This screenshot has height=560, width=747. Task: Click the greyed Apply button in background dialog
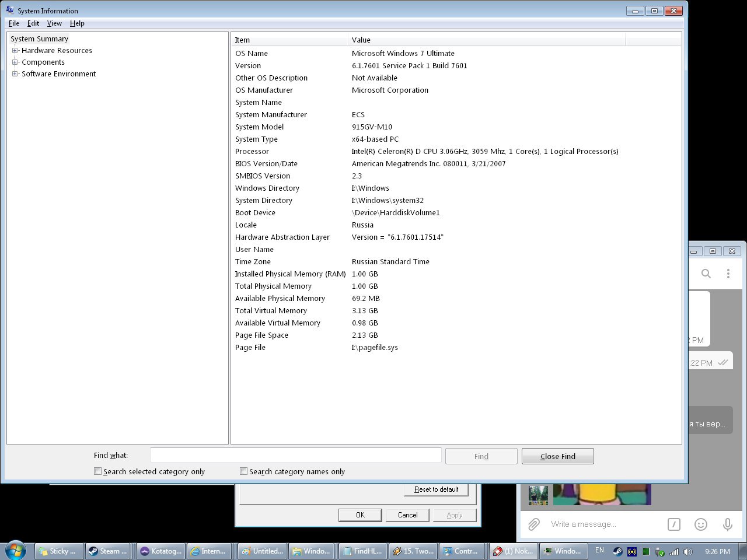coord(455,515)
